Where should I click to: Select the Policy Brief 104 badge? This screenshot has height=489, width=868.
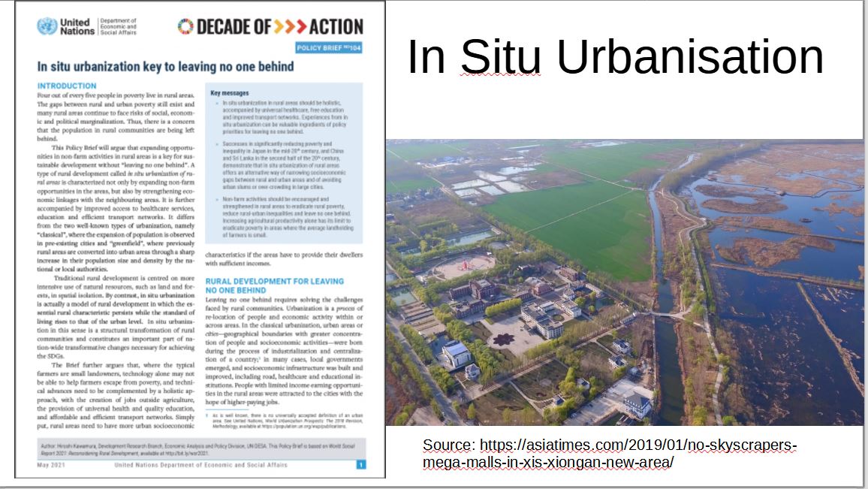[329, 47]
